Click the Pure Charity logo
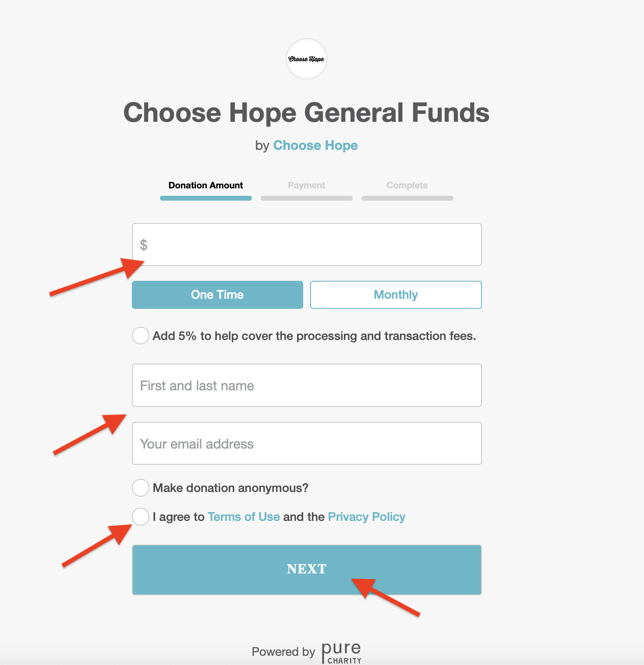Image resolution: width=644 pixels, height=665 pixels. tap(341, 652)
